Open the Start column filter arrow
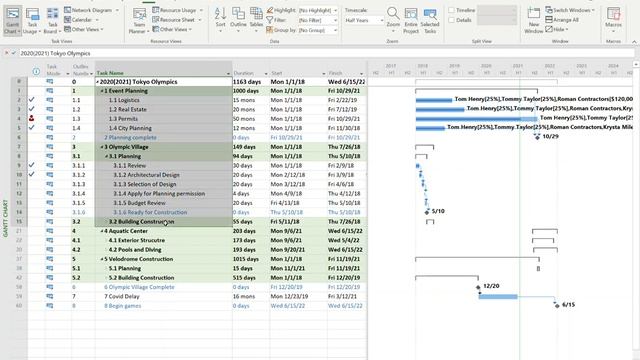This screenshot has height=360, width=640. (324, 73)
